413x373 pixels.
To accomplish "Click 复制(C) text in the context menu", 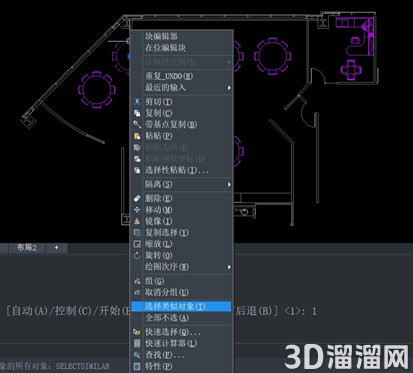I will pos(159,113).
